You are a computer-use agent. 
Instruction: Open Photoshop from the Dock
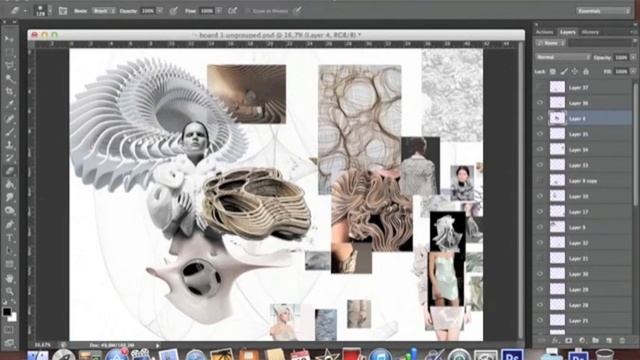click(x=511, y=355)
